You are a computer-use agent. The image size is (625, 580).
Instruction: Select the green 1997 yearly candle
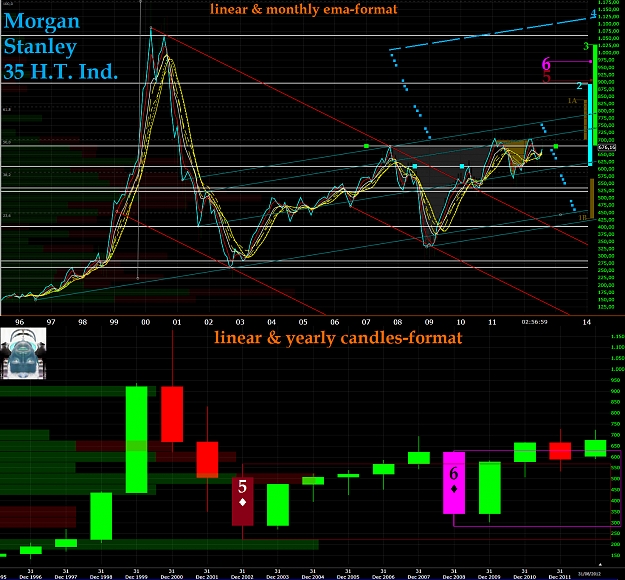point(66,543)
